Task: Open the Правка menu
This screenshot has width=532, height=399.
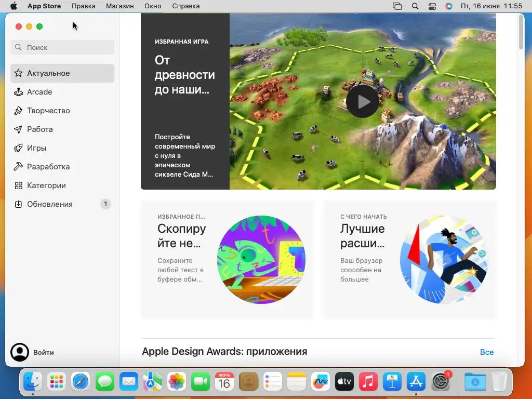Action: (x=84, y=6)
